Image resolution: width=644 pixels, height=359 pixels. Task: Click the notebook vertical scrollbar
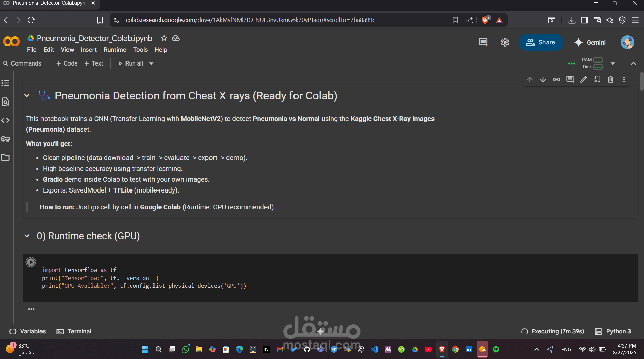tap(641, 81)
